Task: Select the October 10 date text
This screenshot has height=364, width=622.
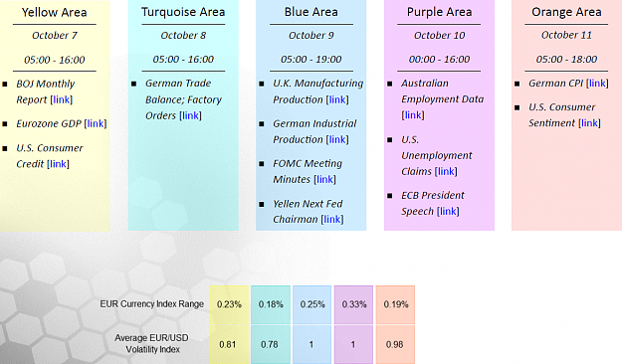Action: point(440,35)
